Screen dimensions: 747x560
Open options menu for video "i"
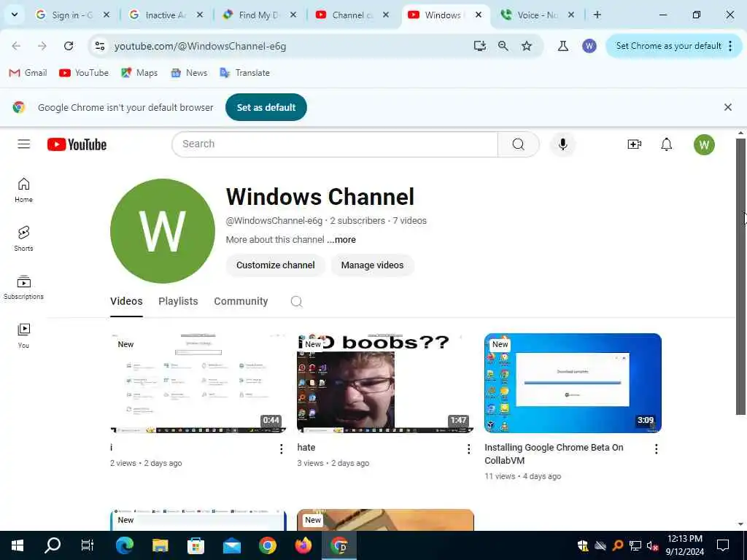pyautogui.click(x=281, y=448)
